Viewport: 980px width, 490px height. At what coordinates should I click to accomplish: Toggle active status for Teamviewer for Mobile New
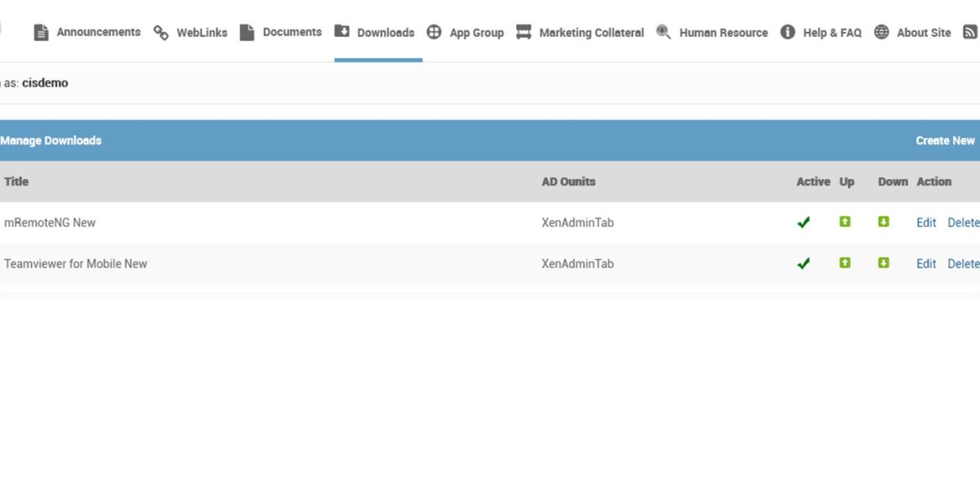(803, 263)
